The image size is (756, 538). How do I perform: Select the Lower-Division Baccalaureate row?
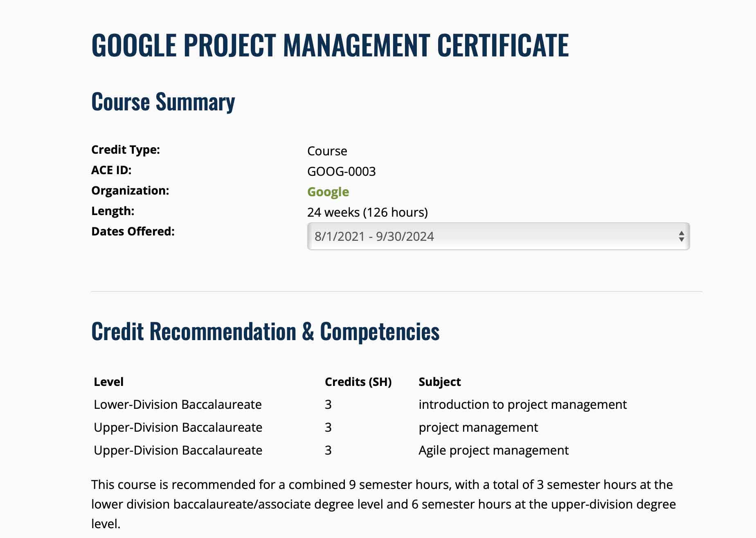[x=178, y=404]
